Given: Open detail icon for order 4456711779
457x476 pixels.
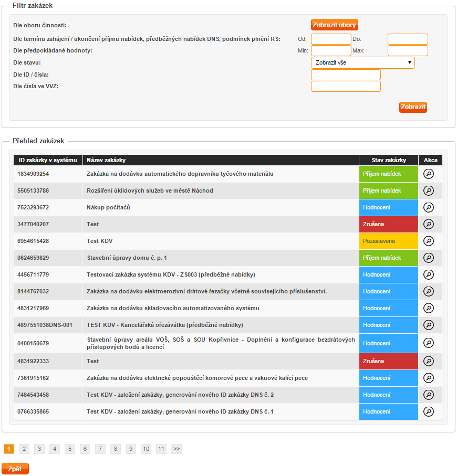Looking at the screenshot, I should pyautogui.click(x=429, y=274).
